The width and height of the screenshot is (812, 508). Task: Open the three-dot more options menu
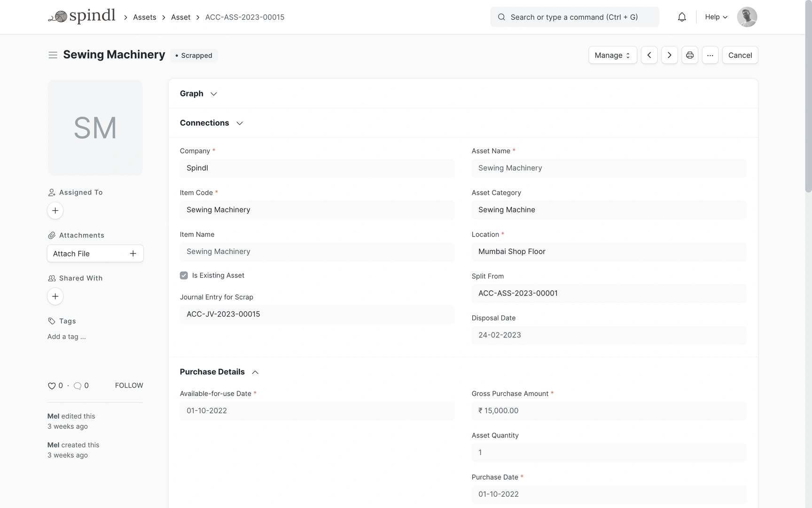point(710,55)
